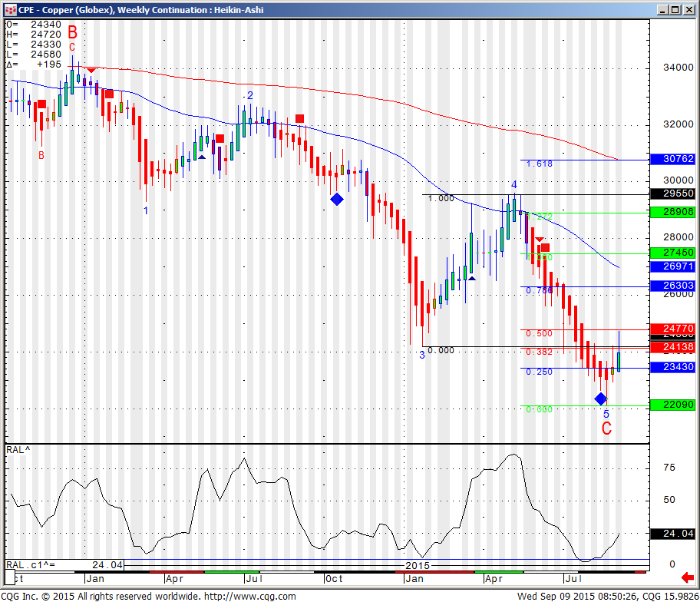Select the large red B wave label

[x=72, y=32]
